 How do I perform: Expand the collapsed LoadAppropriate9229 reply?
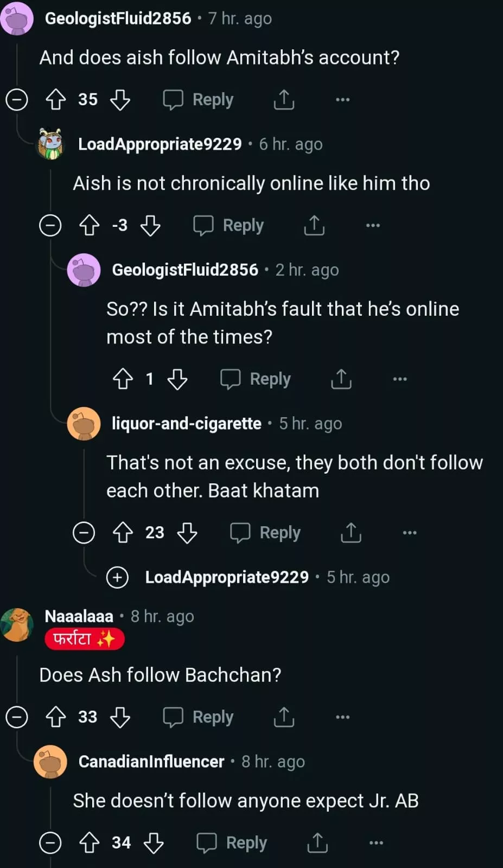point(117,577)
